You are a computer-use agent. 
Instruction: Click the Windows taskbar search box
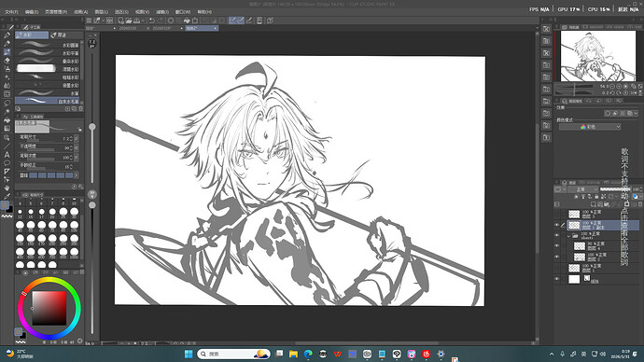pyautogui.click(x=233, y=354)
